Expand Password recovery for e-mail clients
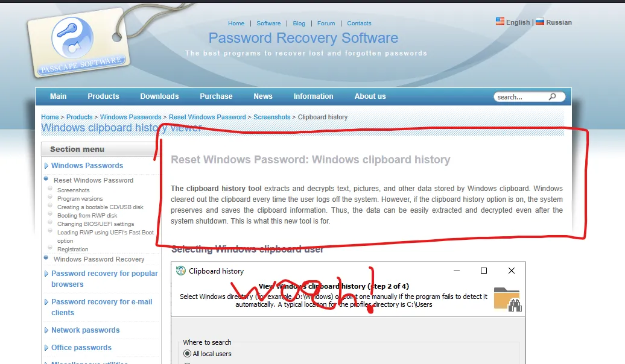 point(46,302)
